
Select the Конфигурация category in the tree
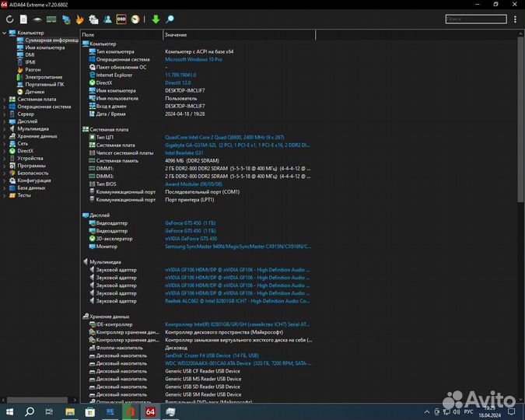point(30,180)
